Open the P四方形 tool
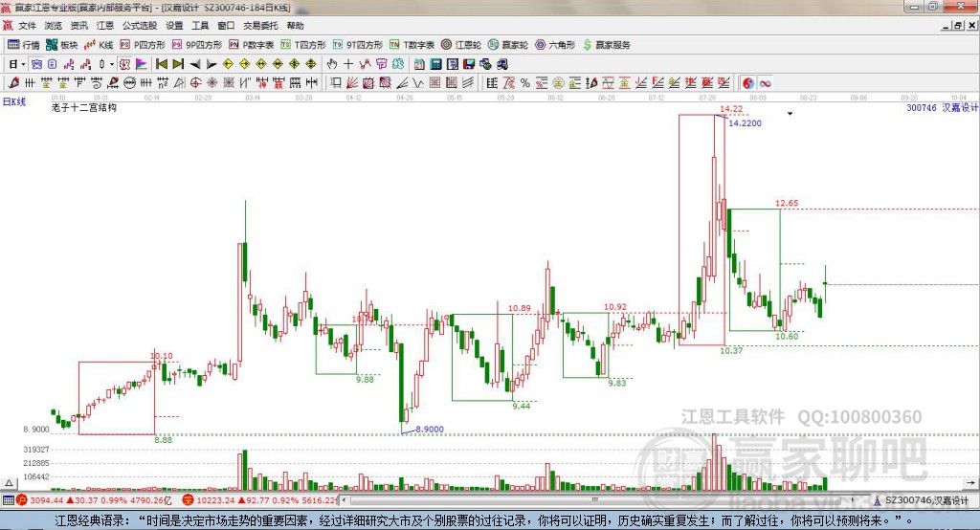 click(x=143, y=45)
